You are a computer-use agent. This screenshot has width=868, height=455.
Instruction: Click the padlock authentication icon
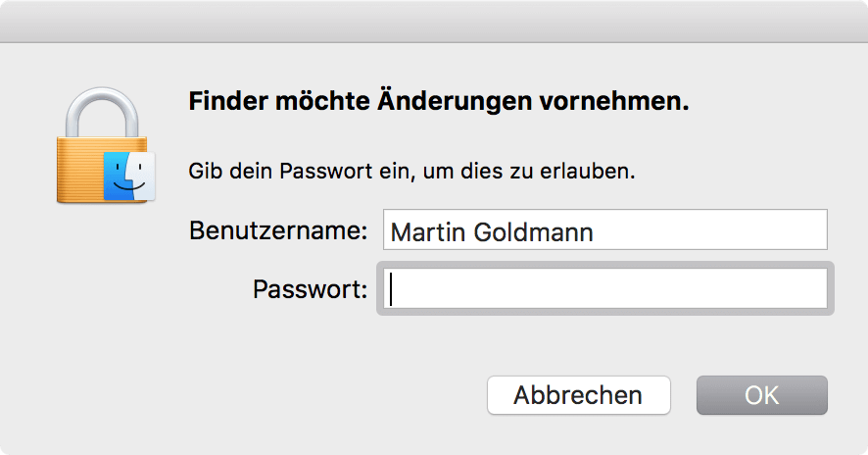(106, 145)
